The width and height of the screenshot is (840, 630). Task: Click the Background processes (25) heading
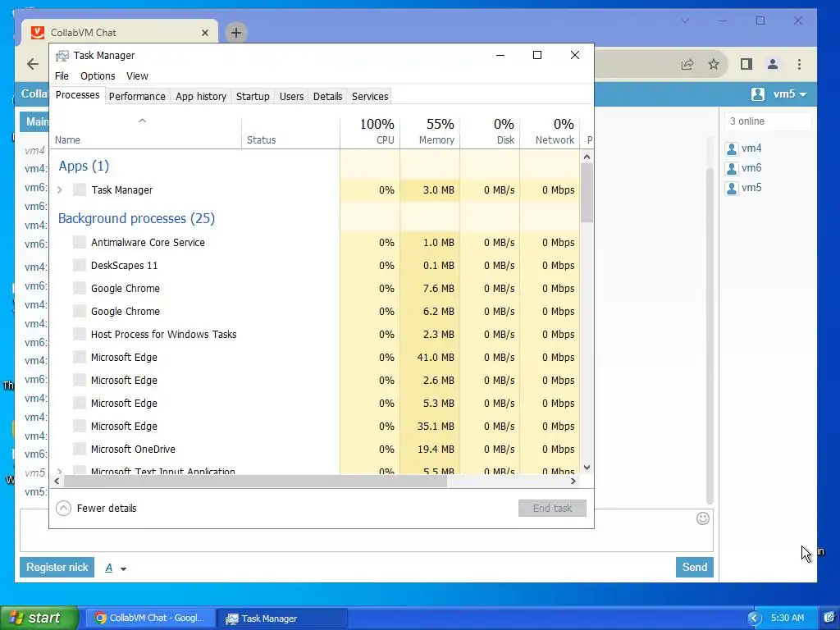(x=137, y=218)
